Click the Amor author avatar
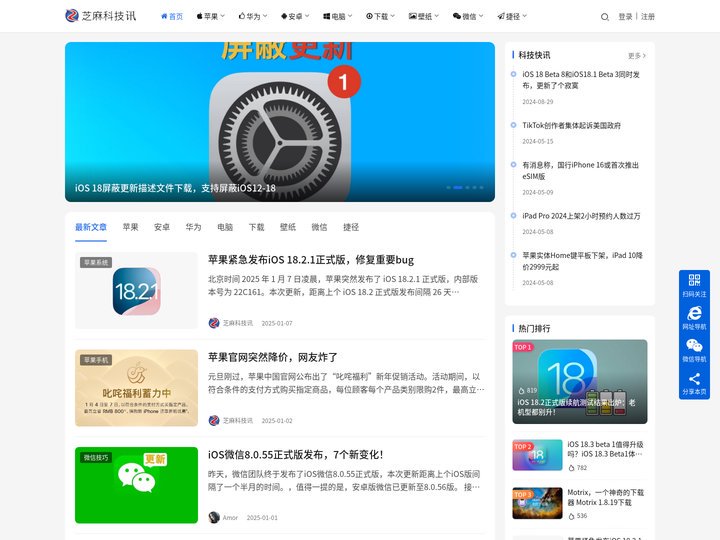Viewport: 720px width, 540px height. click(x=214, y=518)
